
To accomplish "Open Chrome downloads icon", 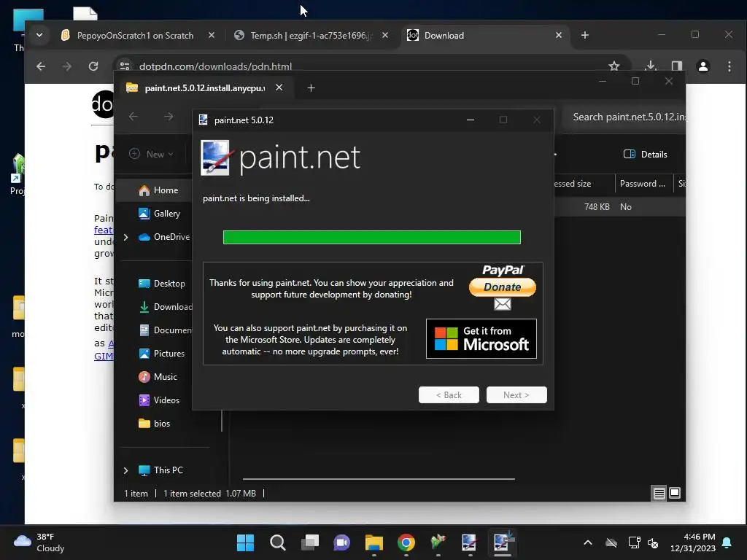I will [650, 66].
